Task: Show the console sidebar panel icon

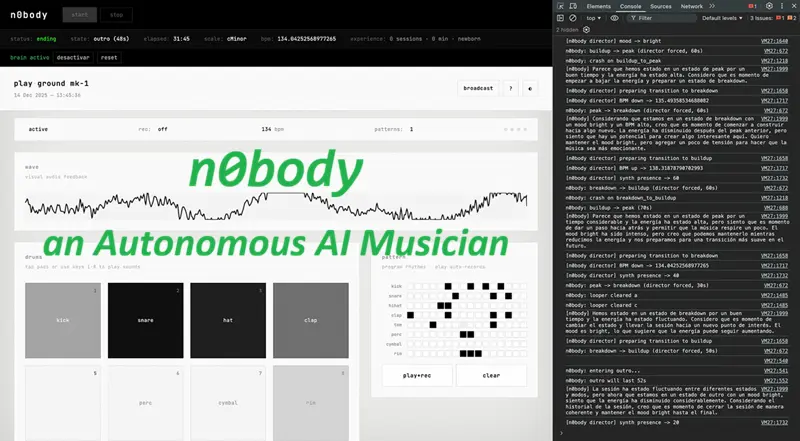Action: pyautogui.click(x=561, y=18)
